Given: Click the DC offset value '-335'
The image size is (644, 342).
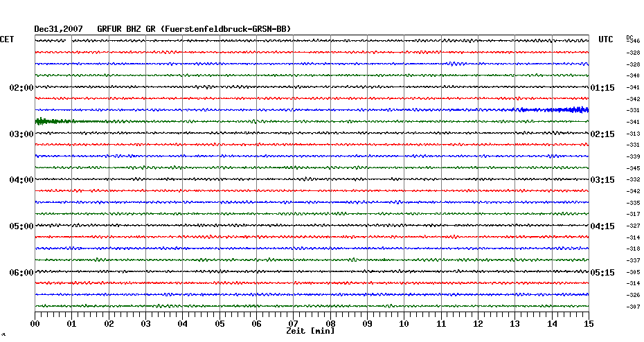Looking at the screenshot, I should click(633, 204).
